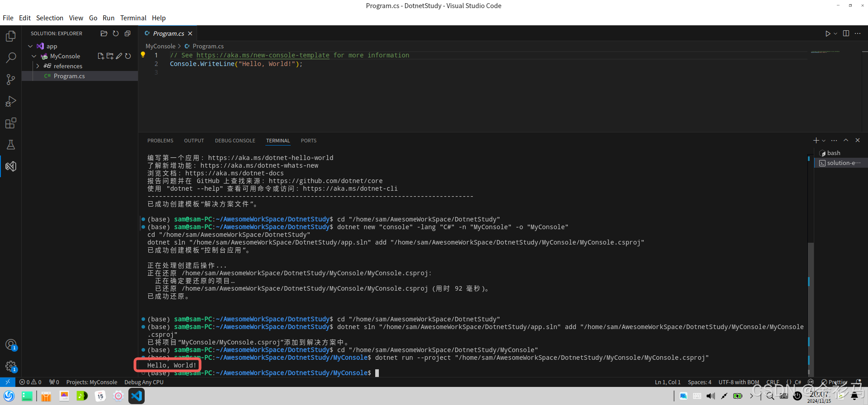Open the Explorer view in activity bar
This screenshot has height=405, width=868.
[x=11, y=36]
